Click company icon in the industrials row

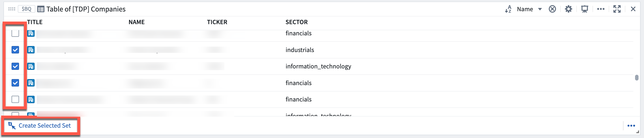(x=31, y=50)
